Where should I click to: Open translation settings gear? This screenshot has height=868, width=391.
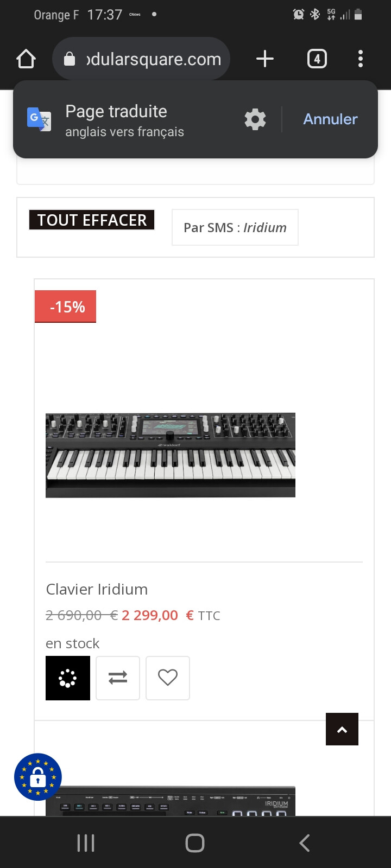255,119
